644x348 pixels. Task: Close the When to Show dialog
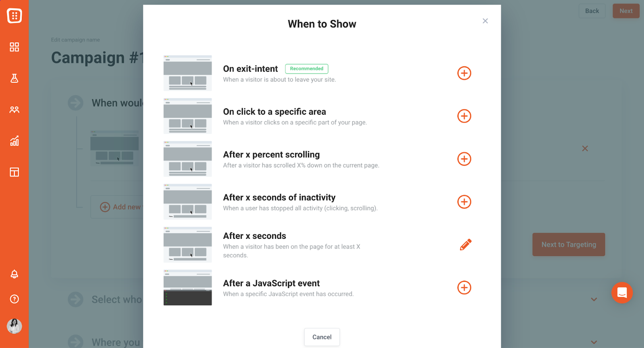(485, 21)
